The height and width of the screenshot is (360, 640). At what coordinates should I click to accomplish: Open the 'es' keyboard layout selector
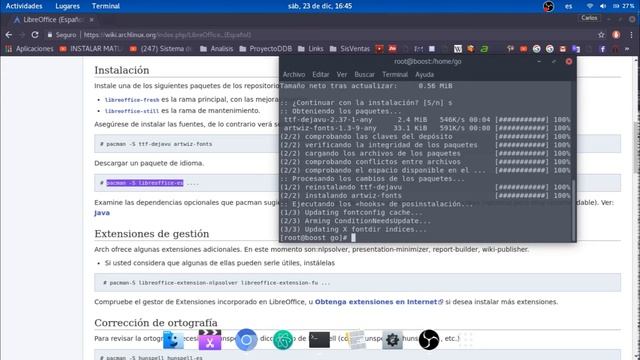568,6
